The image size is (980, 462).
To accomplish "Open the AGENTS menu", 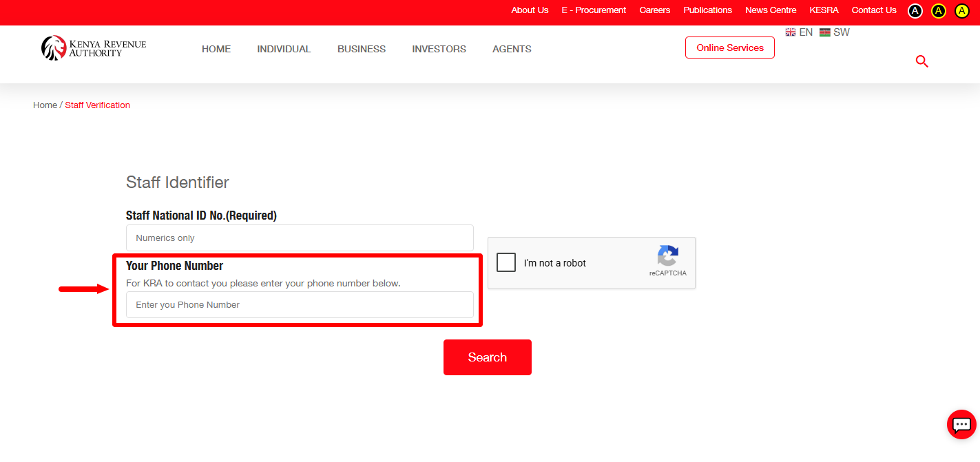I will (x=512, y=49).
